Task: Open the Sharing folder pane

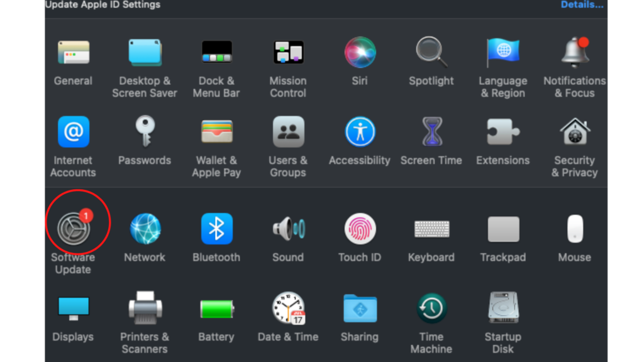Action: [x=360, y=308]
